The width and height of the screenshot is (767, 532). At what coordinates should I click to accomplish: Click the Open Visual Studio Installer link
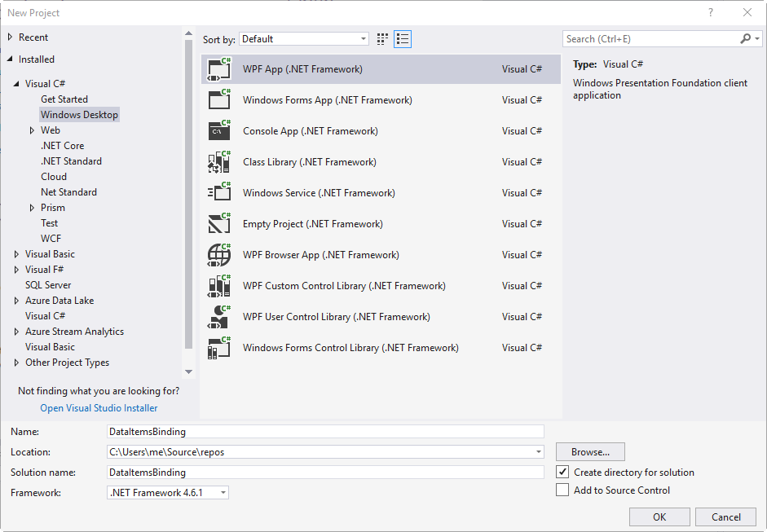(x=98, y=407)
